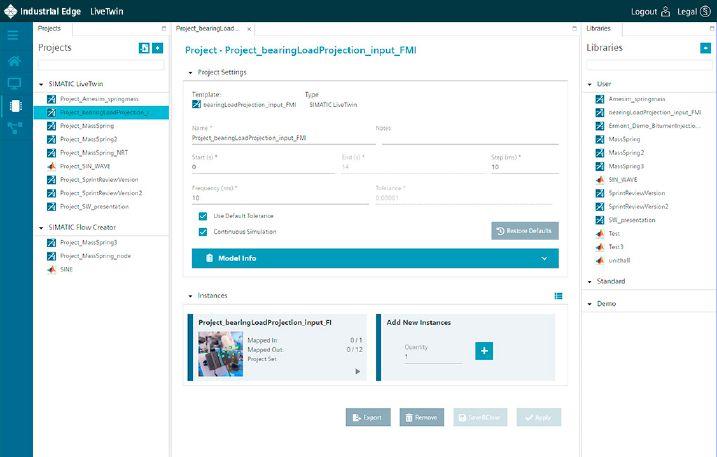Click the project Name input field
This screenshot has width=717, height=457.
pyautogui.click(x=284, y=138)
